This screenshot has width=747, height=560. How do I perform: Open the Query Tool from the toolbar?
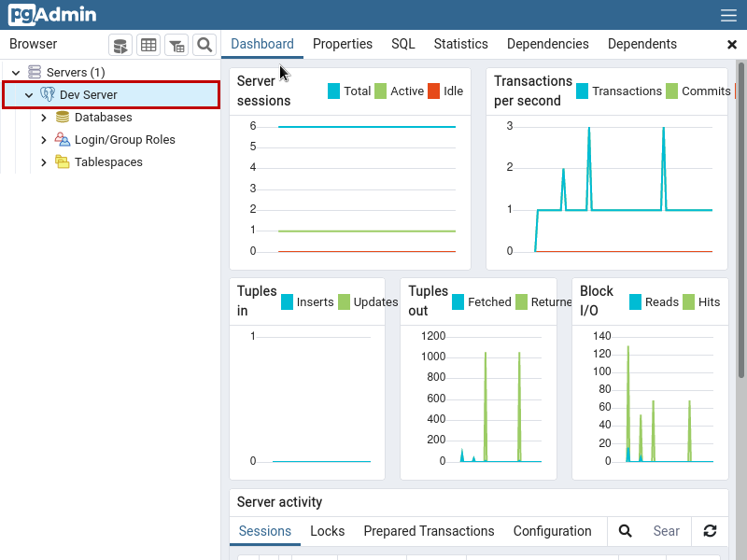[x=120, y=45]
